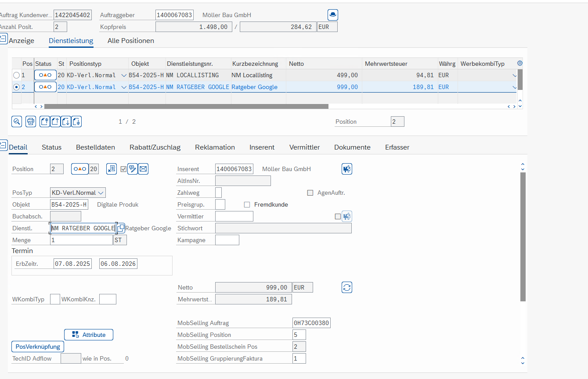
Task: Open Positionstyp dropdown in row 1
Action: click(123, 75)
